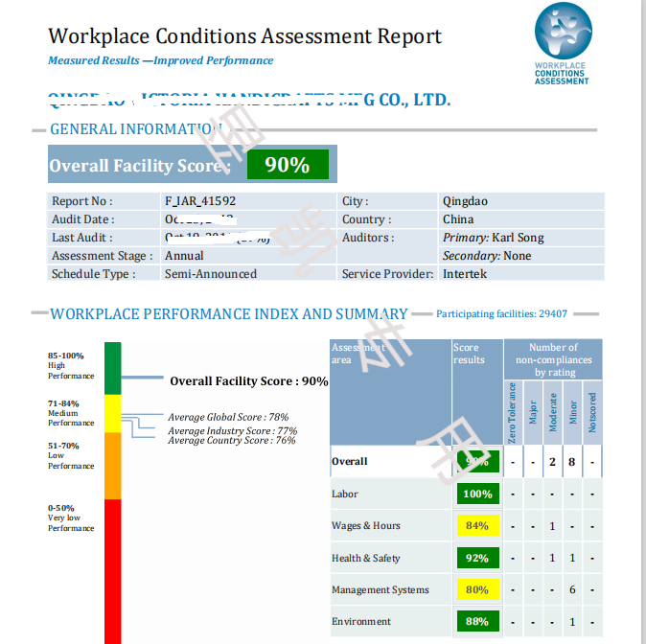Screen dimensions: 646x644
Task: Click the 'Overall' row label
Action: click(x=350, y=462)
